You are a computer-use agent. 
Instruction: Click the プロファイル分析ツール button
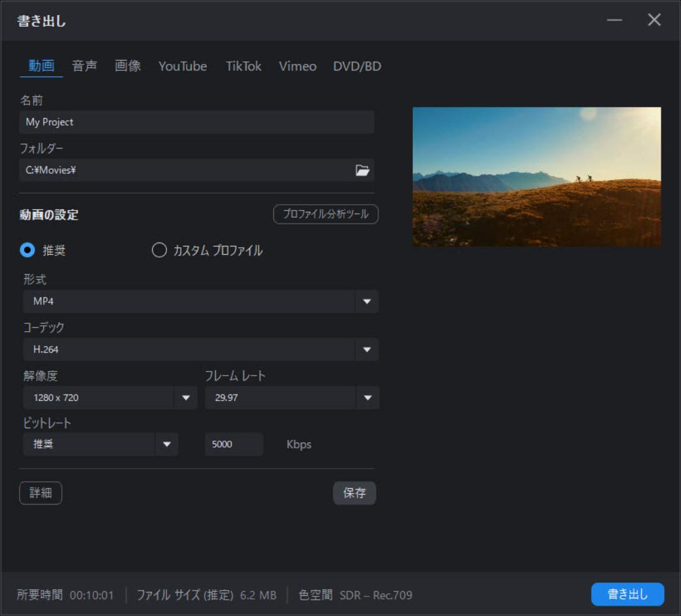[326, 214]
